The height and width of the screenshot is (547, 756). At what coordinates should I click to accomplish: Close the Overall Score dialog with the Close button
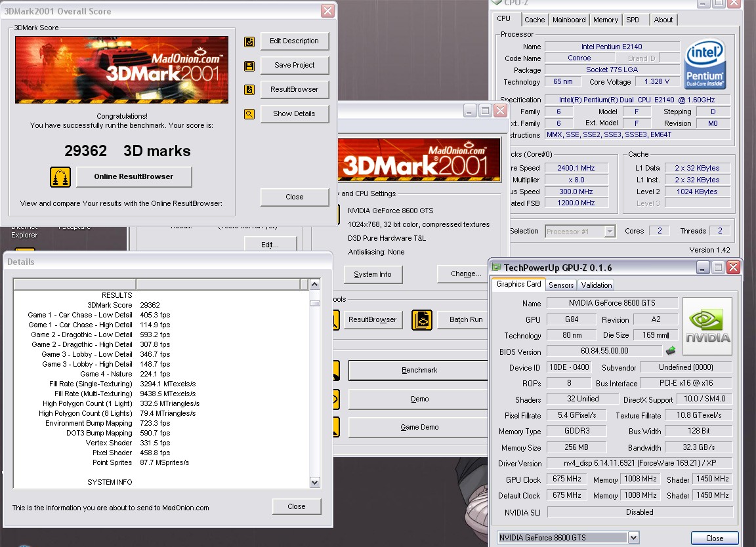coord(295,197)
